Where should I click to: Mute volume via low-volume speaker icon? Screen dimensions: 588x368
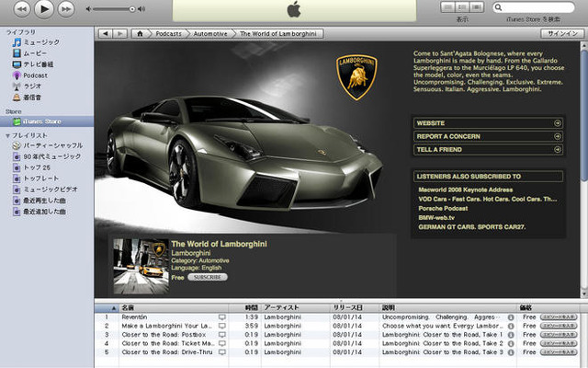(x=88, y=9)
